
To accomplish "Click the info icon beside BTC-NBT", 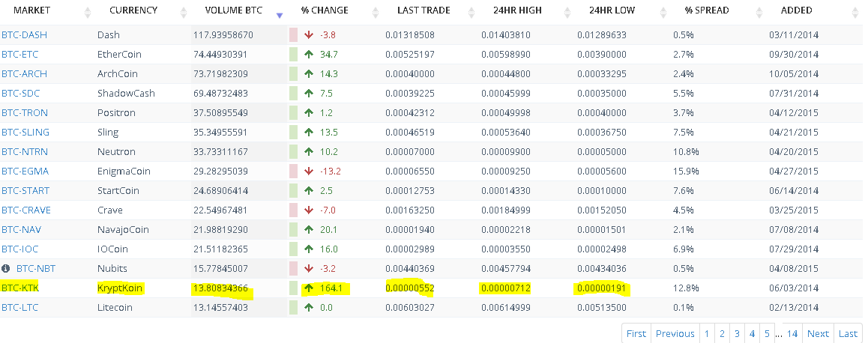I will tap(6, 269).
